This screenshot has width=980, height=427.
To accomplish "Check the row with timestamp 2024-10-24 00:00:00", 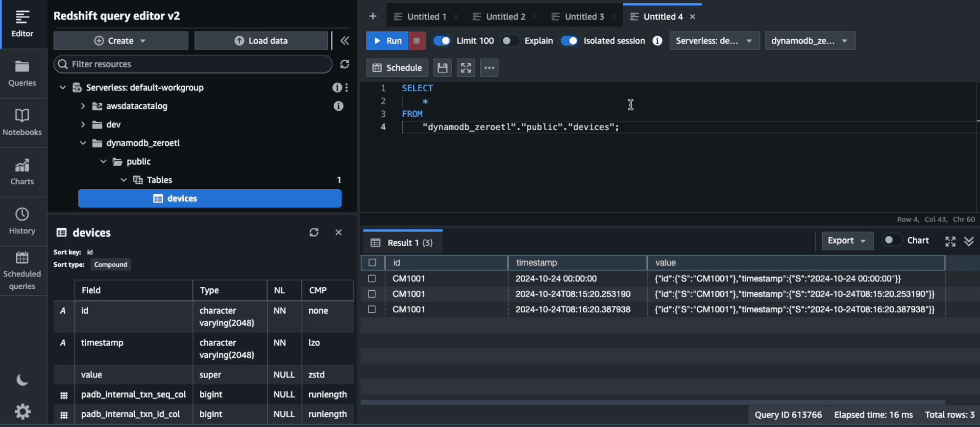I will pyautogui.click(x=372, y=278).
